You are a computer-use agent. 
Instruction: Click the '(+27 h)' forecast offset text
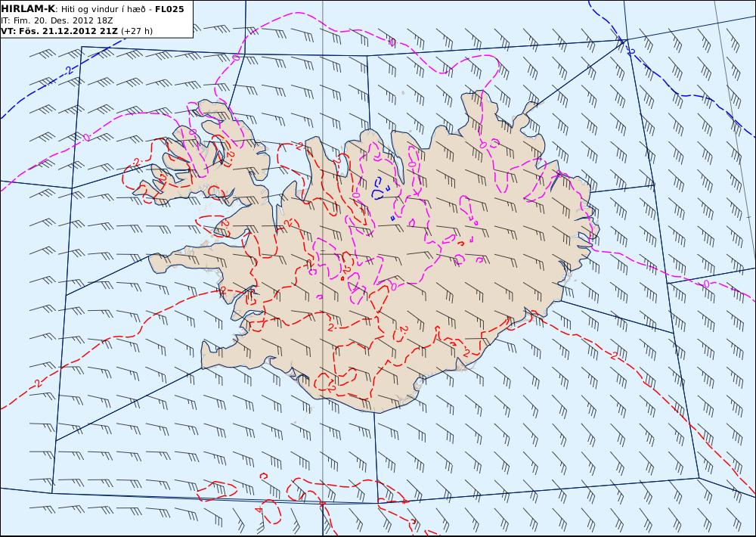(x=136, y=31)
